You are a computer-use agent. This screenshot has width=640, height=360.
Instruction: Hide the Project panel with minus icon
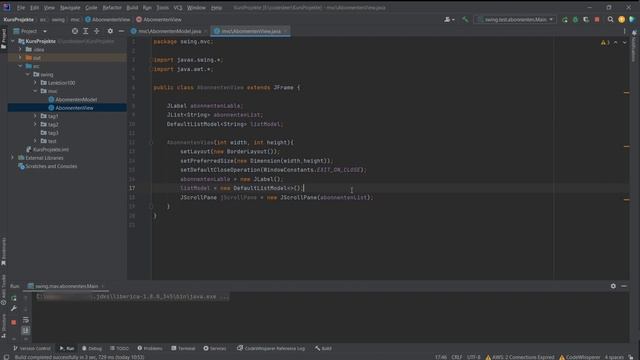click(121, 31)
